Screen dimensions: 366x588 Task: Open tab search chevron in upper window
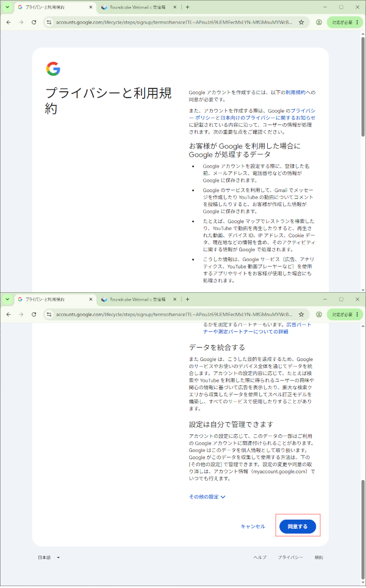coord(7,7)
